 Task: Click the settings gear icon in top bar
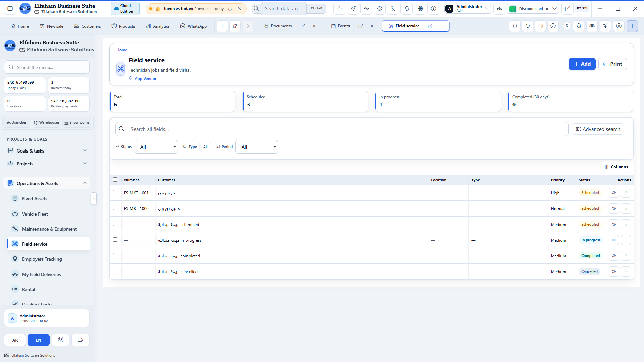(380, 9)
